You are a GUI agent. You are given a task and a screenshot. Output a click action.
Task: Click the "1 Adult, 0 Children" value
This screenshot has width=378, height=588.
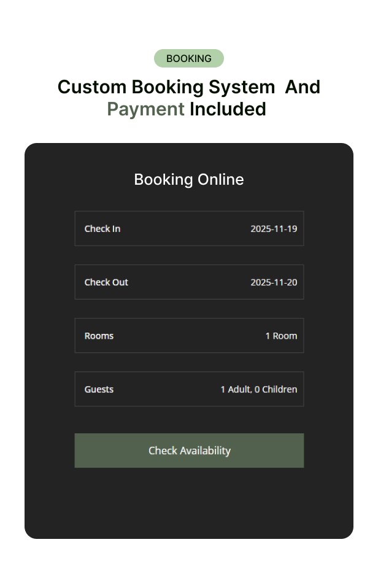coord(258,389)
